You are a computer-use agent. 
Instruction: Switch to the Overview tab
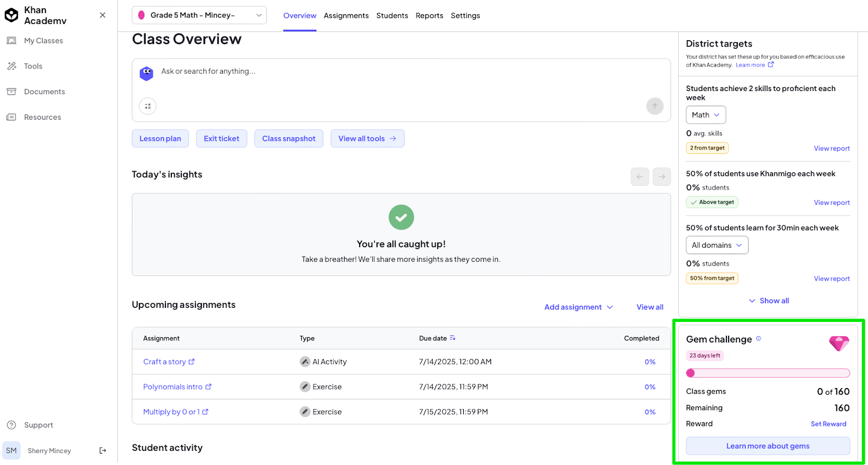pyautogui.click(x=299, y=16)
